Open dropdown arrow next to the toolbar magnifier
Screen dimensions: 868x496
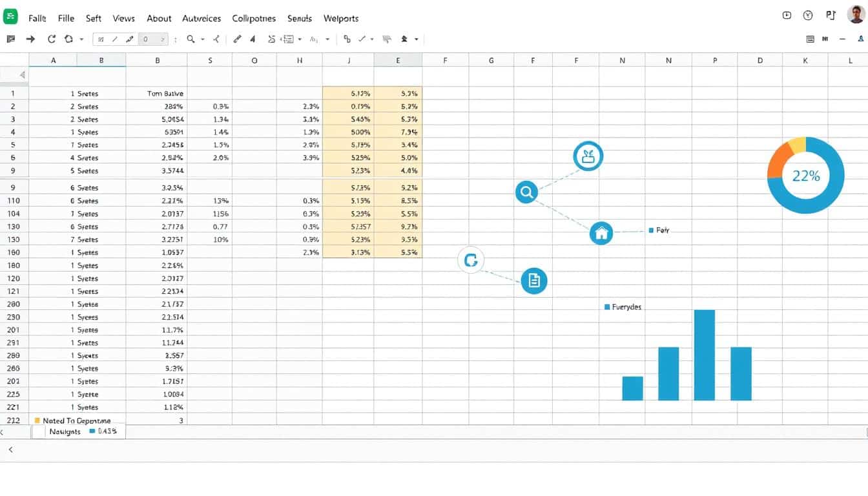point(203,39)
